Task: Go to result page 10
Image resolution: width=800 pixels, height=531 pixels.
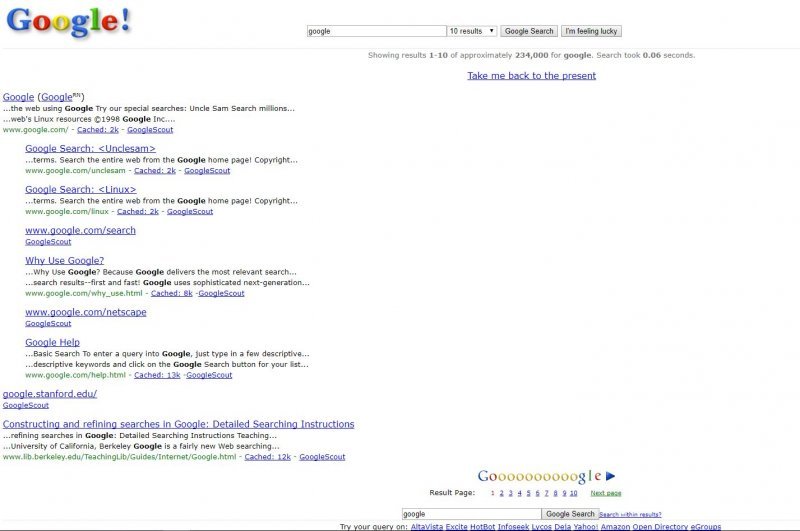Action: coord(573,493)
